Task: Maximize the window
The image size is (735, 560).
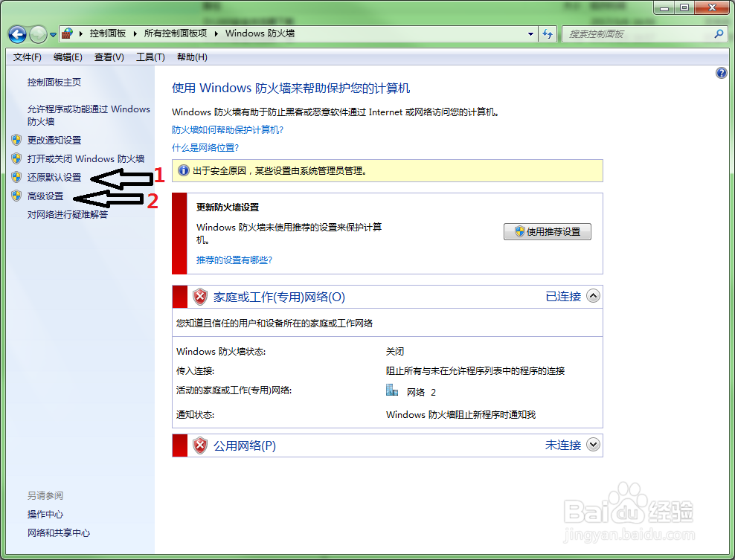Action: pyautogui.click(x=684, y=7)
